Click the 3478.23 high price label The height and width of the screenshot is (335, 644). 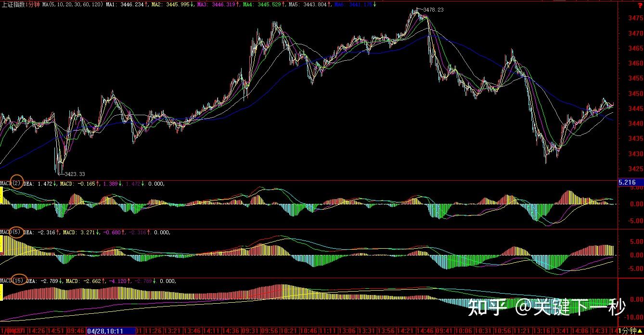433,10
